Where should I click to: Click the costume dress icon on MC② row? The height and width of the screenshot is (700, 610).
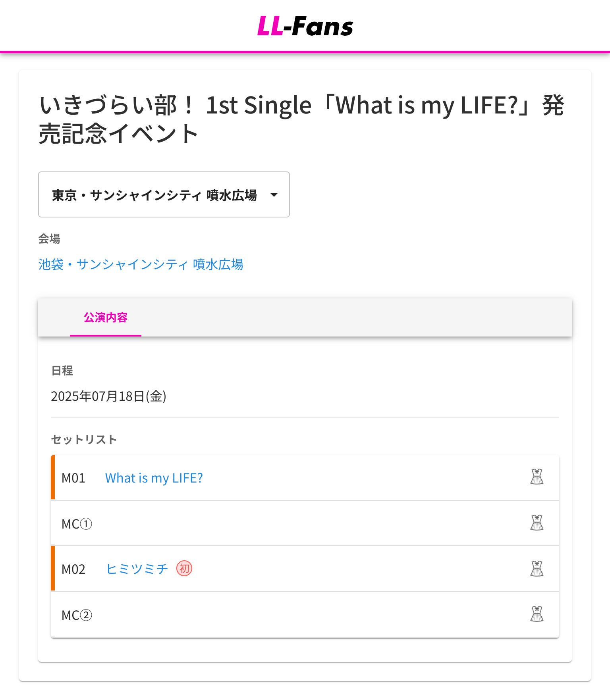point(537,614)
